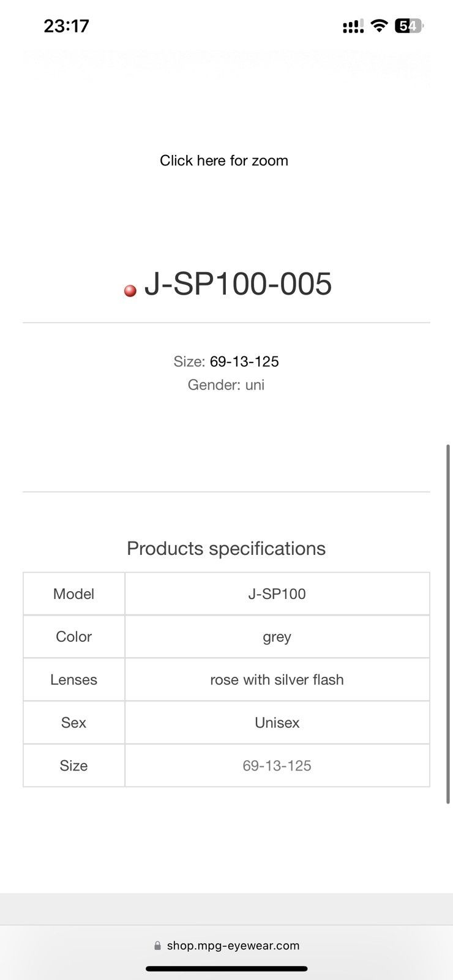Tap the 23:17 clock in status bar
This screenshot has width=453, height=980.
click(66, 26)
